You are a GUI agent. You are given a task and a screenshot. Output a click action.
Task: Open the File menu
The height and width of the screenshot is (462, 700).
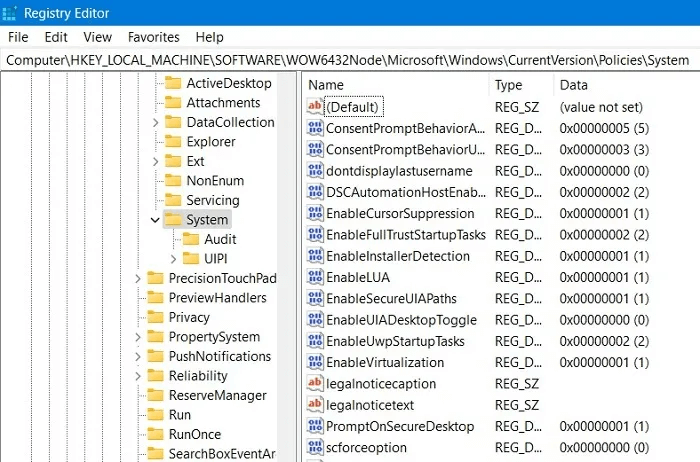(x=18, y=37)
